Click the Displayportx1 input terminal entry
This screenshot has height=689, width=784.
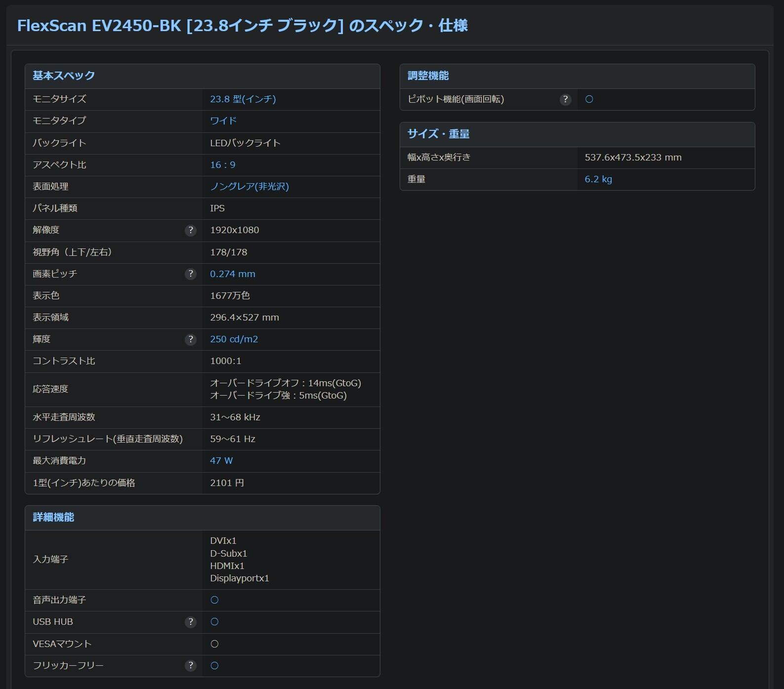point(240,578)
